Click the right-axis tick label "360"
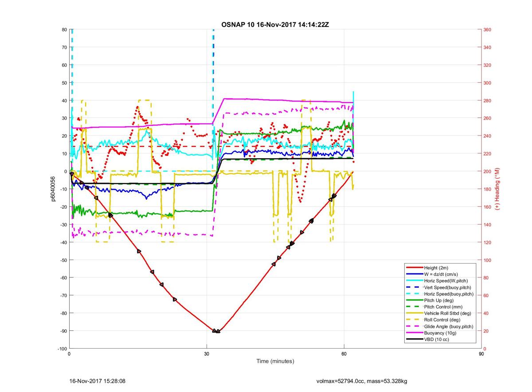Screen dimensions: 532x392 488,30
